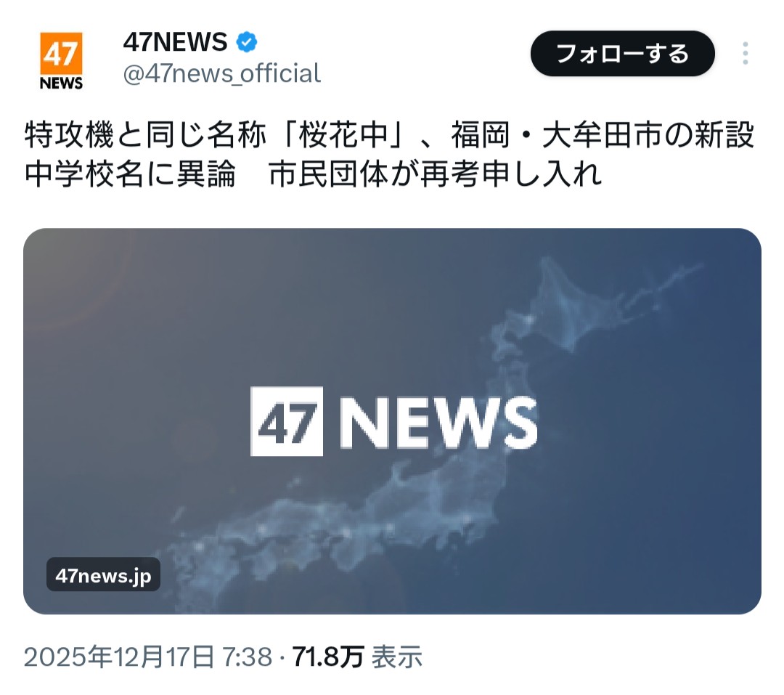784x695 pixels.
Task: Open the 47NEWS orange profile avatar
Action: tap(61, 61)
